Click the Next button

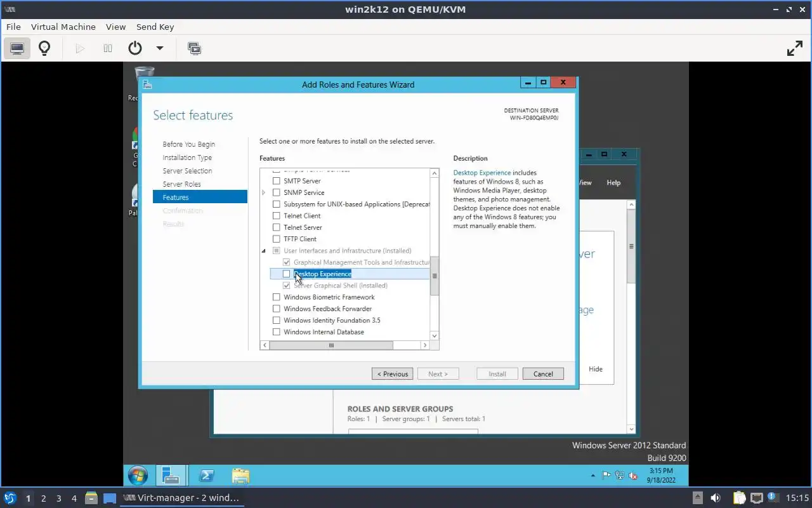coord(438,374)
